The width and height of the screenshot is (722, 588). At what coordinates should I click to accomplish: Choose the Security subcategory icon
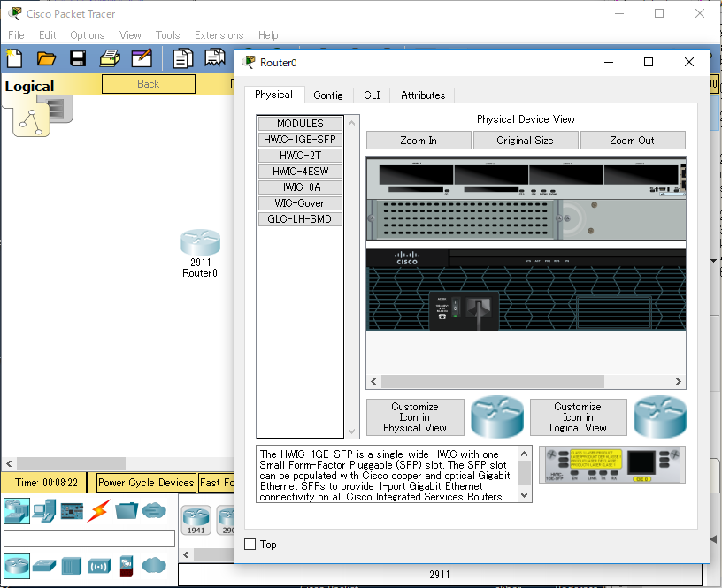[x=127, y=566]
